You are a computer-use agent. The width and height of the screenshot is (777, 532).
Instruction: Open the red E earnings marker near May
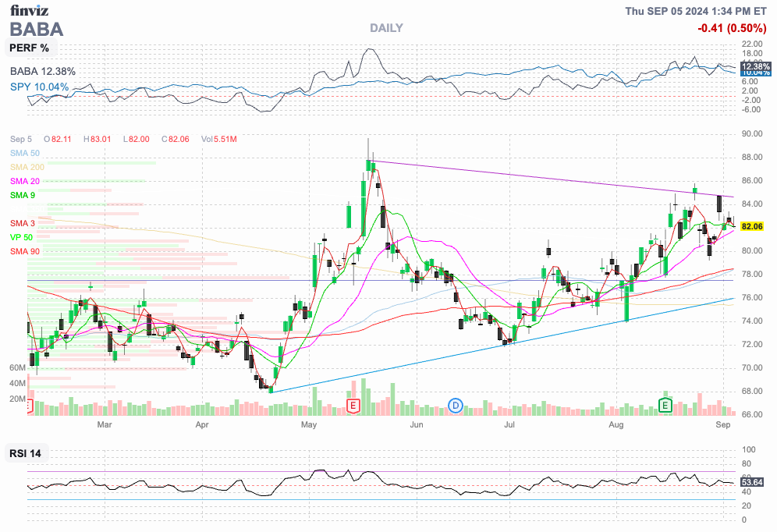(x=353, y=406)
